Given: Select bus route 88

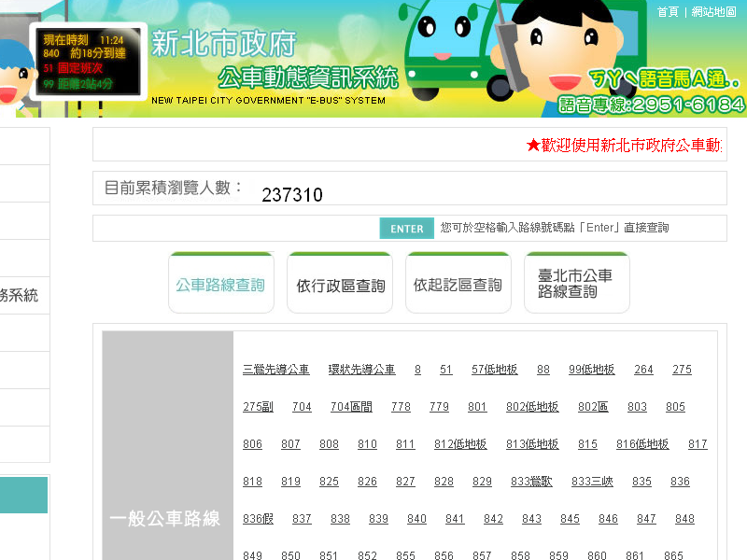Looking at the screenshot, I should tap(543, 370).
